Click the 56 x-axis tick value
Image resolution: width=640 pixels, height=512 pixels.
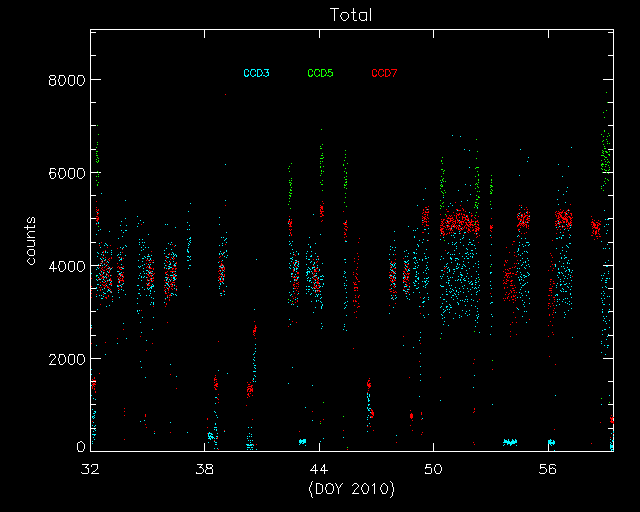coord(547,469)
